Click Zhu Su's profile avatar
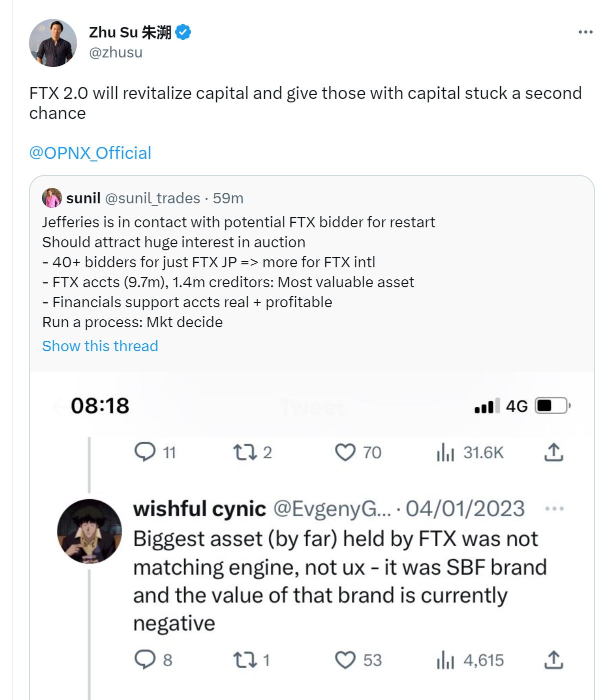Image resolution: width=611 pixels, height=700 pixels. pyautogui.click(x=53, y=43)
